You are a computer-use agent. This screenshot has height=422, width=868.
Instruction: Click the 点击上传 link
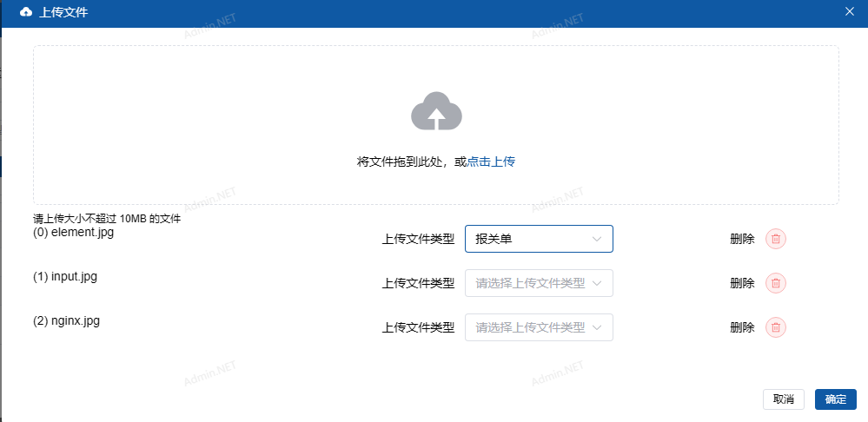(x=491, y=162)
